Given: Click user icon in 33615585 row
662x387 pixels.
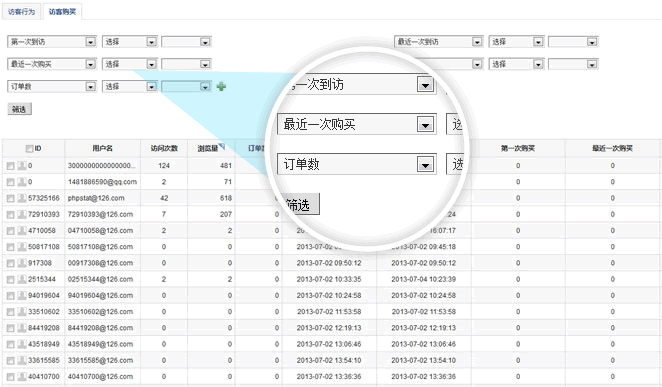Looking at the screenshot, I should 22,360.
